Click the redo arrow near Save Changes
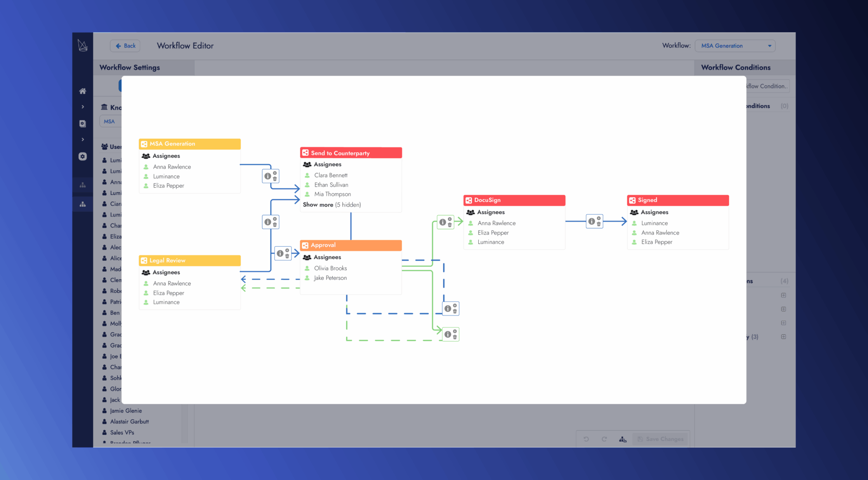This screenshot has height=480, width=868. tap(604, 439)
